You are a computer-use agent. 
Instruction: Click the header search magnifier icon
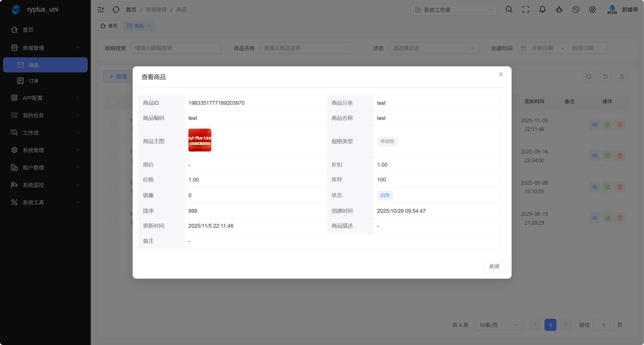click(x=509, y=10)
